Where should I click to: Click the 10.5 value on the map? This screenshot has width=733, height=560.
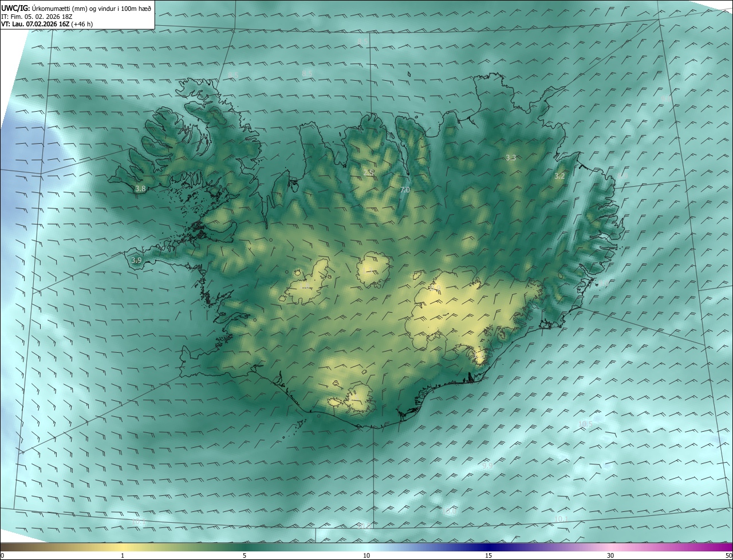click(x=585, y=424)
